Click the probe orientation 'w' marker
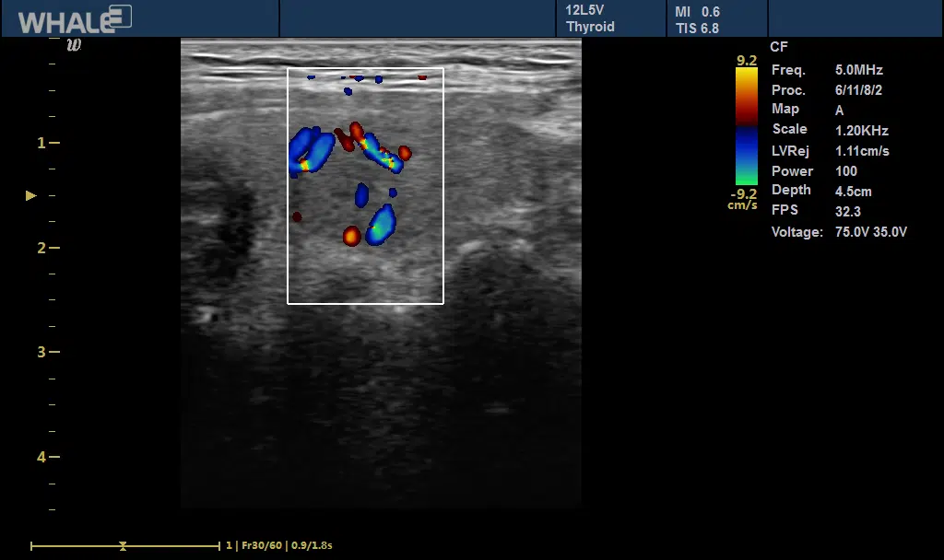The height and width of the screenshot is (560, 944). pos(75,43)
